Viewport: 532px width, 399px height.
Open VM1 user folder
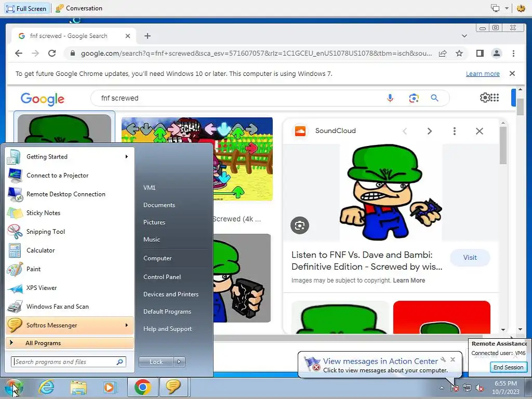[x=149, y=188]
